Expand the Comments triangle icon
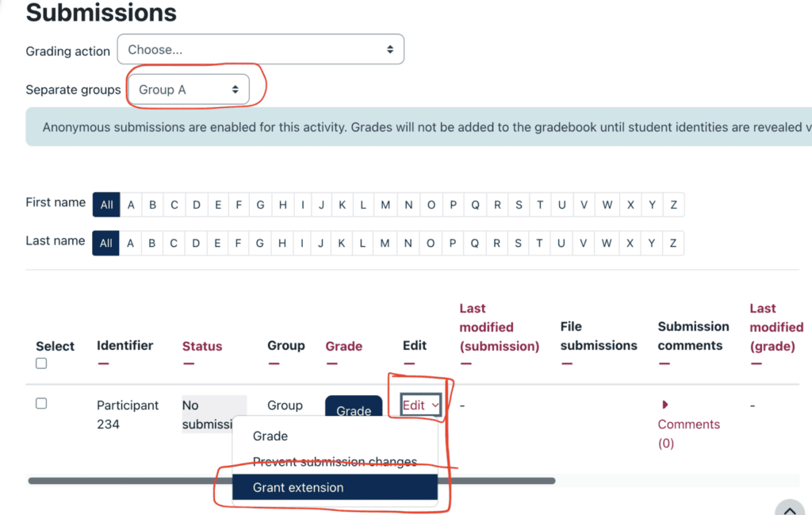812x515 pixels. pyautogui.click(x=665, y=405)
